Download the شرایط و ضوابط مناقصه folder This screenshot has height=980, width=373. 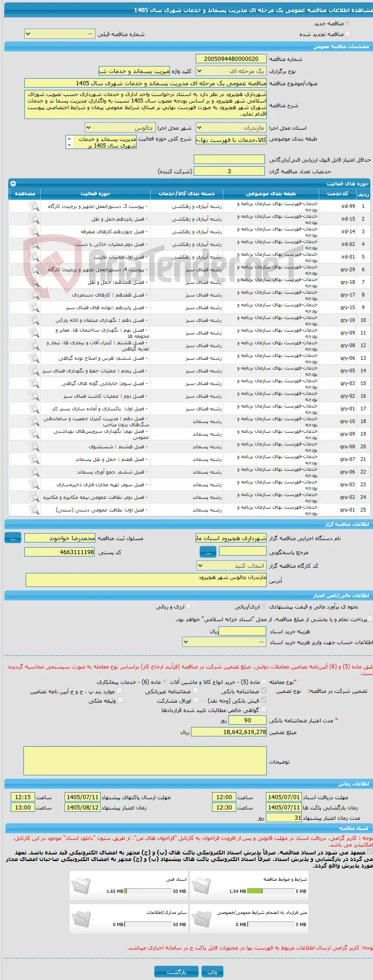point(202,885)
